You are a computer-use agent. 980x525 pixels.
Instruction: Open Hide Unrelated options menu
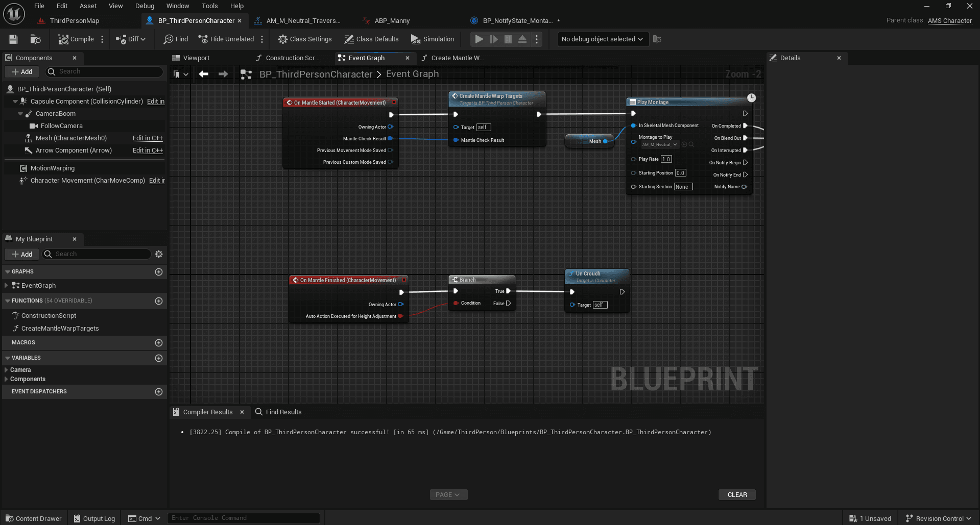pyautogui.click(x=262, y=39)
